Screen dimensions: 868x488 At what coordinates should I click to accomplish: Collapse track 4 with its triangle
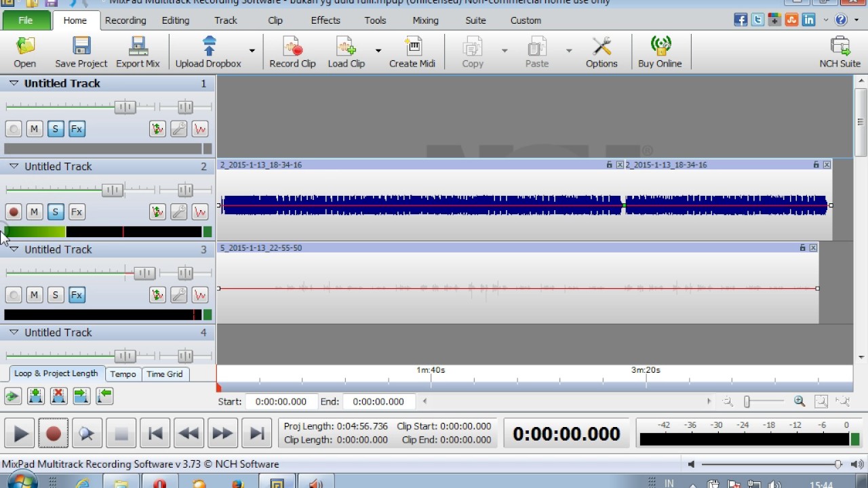coord(14,332)
